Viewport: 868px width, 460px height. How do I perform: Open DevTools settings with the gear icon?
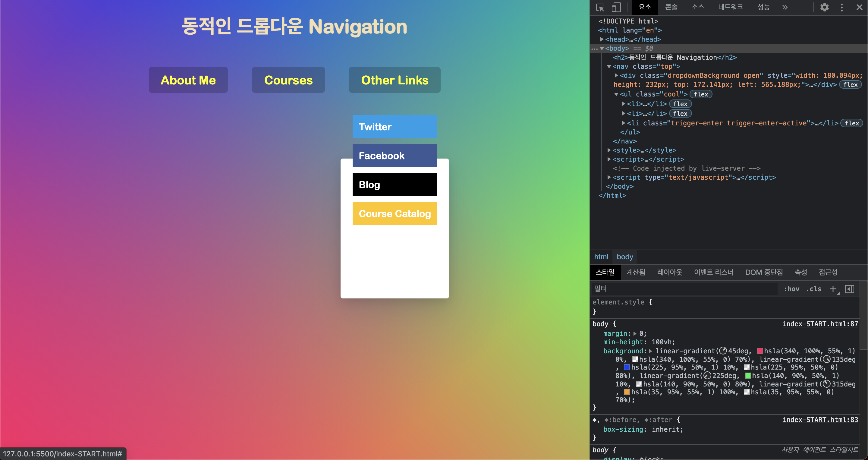[825, 7]
